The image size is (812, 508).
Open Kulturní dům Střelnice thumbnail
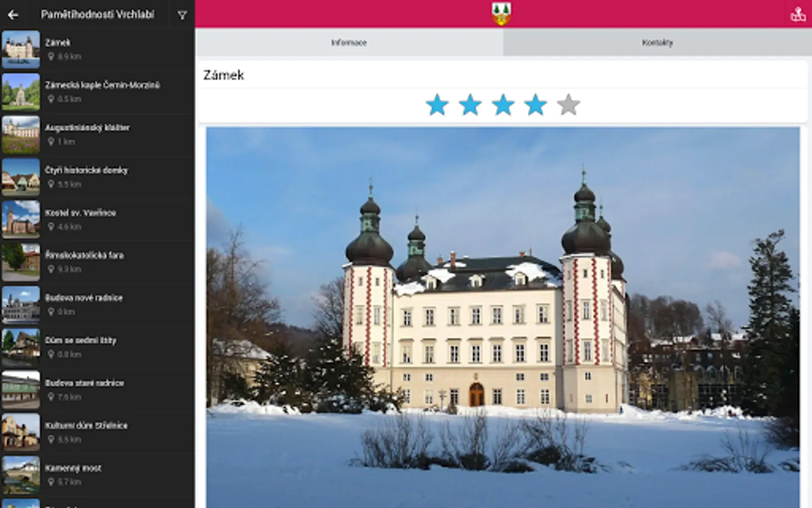point(21,432)
